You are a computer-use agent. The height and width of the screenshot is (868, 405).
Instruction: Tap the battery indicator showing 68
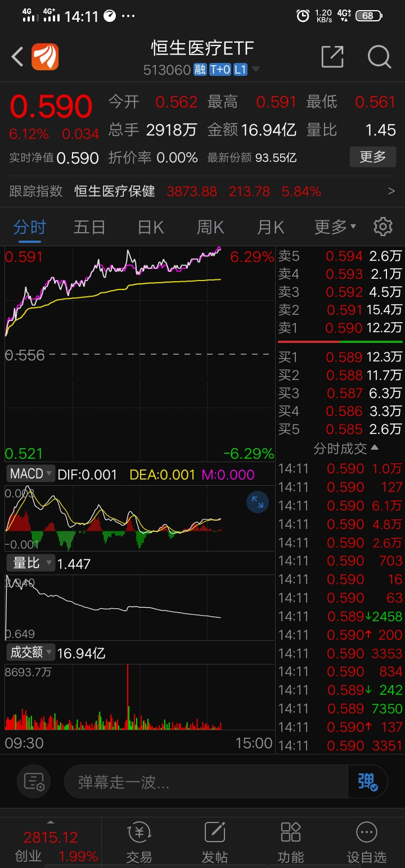pyautogui.click(x=369, y=16)
